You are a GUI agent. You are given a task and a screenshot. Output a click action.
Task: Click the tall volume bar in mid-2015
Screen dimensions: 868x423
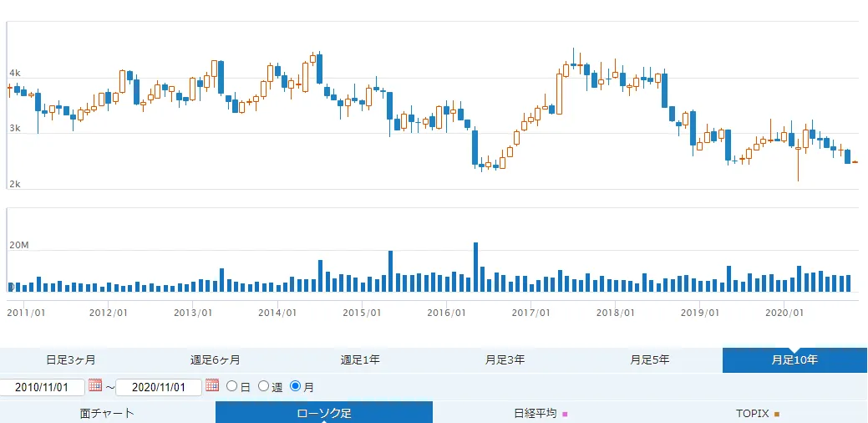tap(390, 272)
